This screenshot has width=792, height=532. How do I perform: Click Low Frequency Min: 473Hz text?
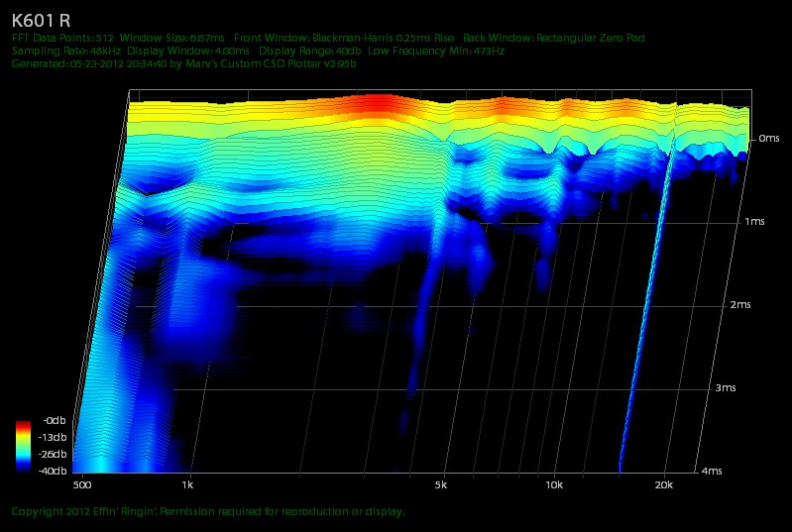tap(436, 51)
